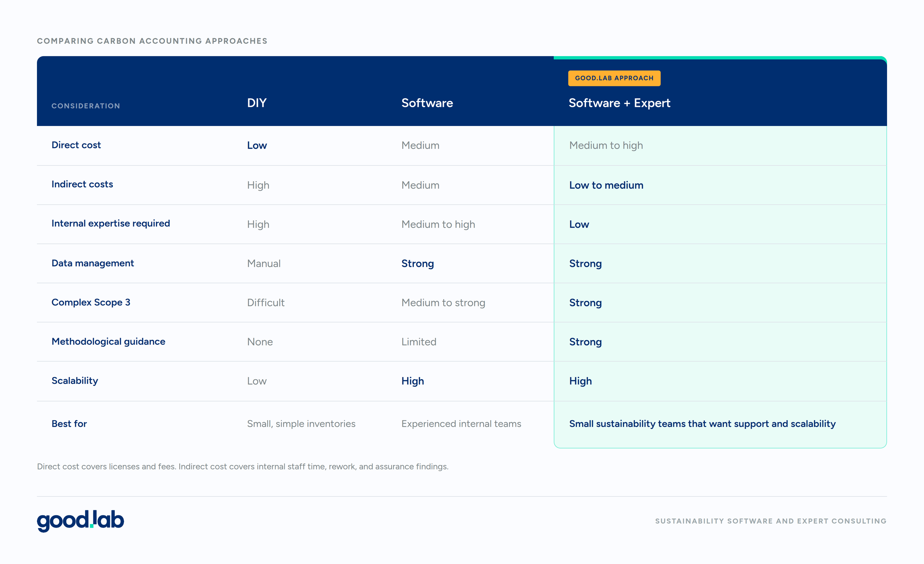Click the Comparing Carbon Accounting Approaches title
This screenshot has width=924, height=564.
click(152, 41)
